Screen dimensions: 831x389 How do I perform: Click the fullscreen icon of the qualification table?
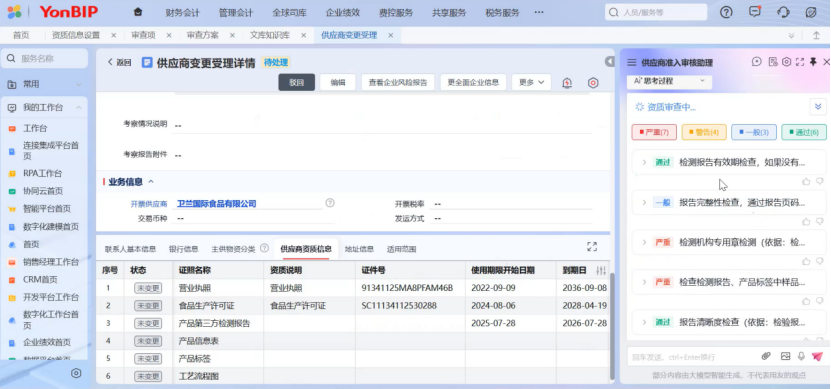[592, 246]
